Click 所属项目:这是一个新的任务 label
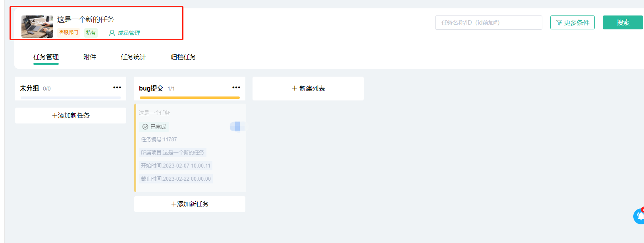This screenshot has height=243, width=644. pyautogui.click(x=173, y=152)
